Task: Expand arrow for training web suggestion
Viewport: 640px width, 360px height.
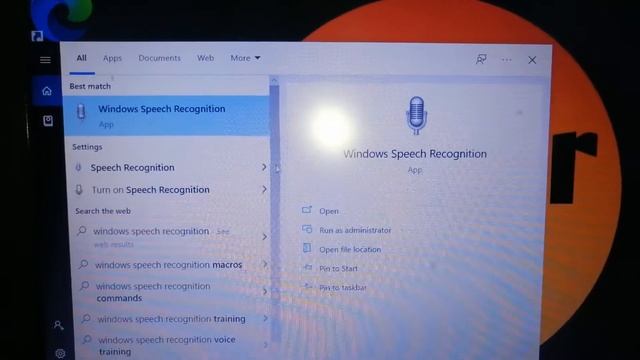Action: coord(266,318)
